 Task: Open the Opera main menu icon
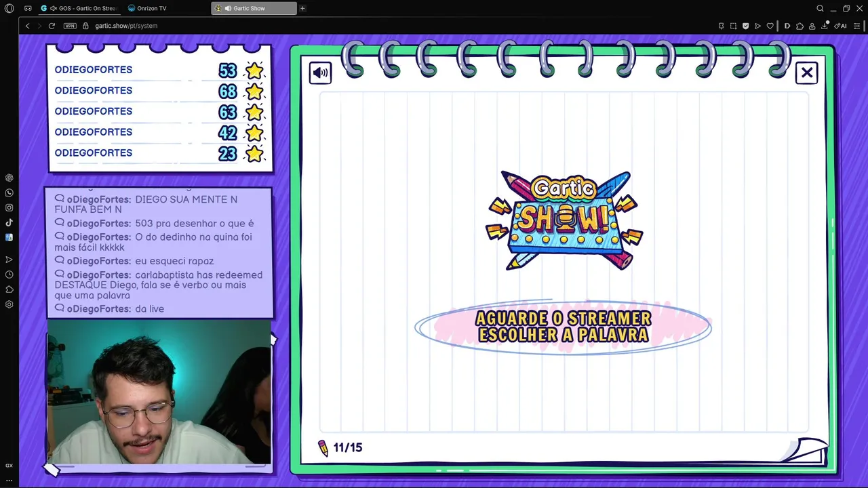coord(9,8)
